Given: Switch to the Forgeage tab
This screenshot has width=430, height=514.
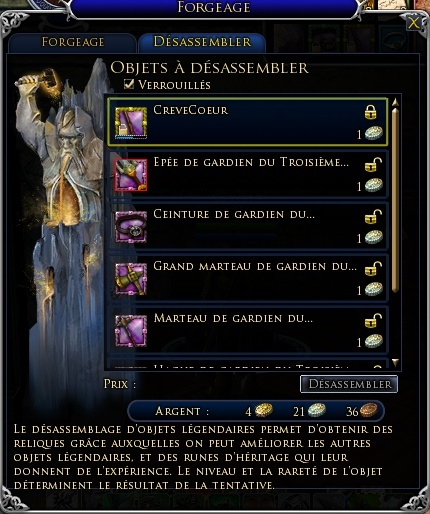Looking at the screenshot, I should (73, 43).
